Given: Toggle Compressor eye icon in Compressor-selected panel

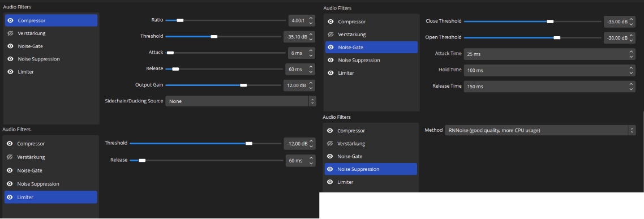Looking at the screenshot, I should 10,20.
